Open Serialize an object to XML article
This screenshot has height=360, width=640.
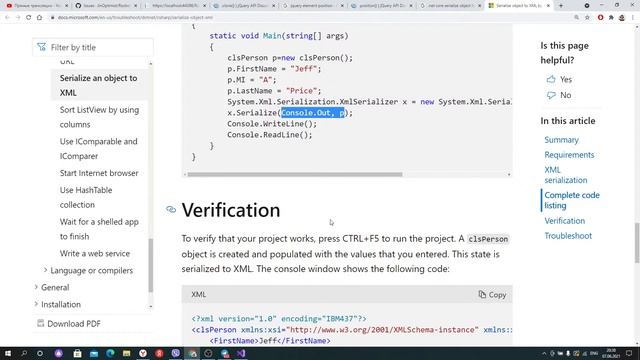click(x=99, y=85)
